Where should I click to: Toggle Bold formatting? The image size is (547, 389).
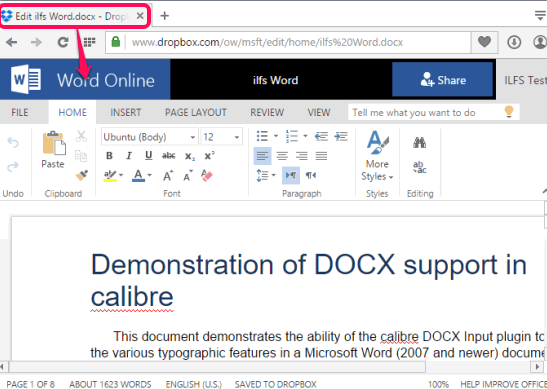pos(109,156)
